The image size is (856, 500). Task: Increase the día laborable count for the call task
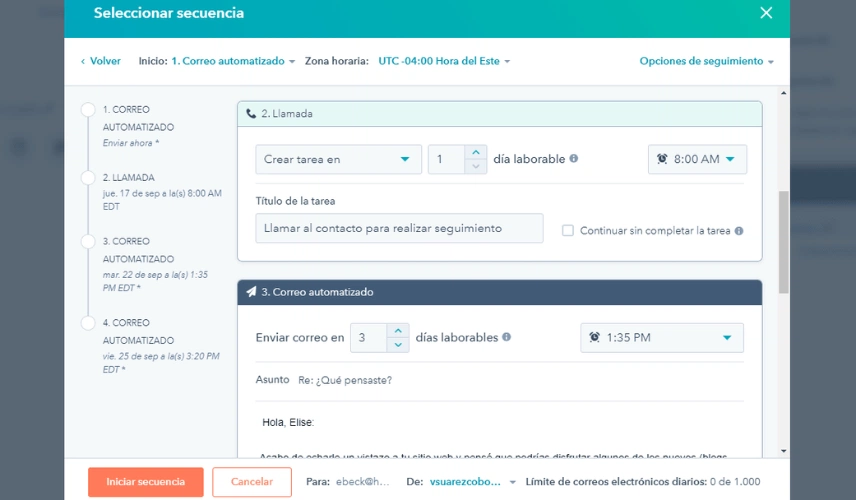coord(476,152)
